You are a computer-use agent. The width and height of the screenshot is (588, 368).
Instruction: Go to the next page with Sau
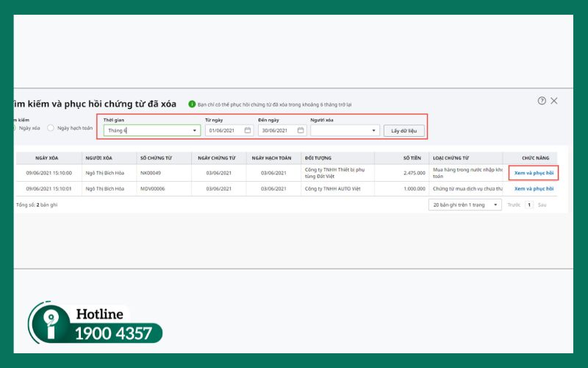pyautogui.click(x=542, y=205)
